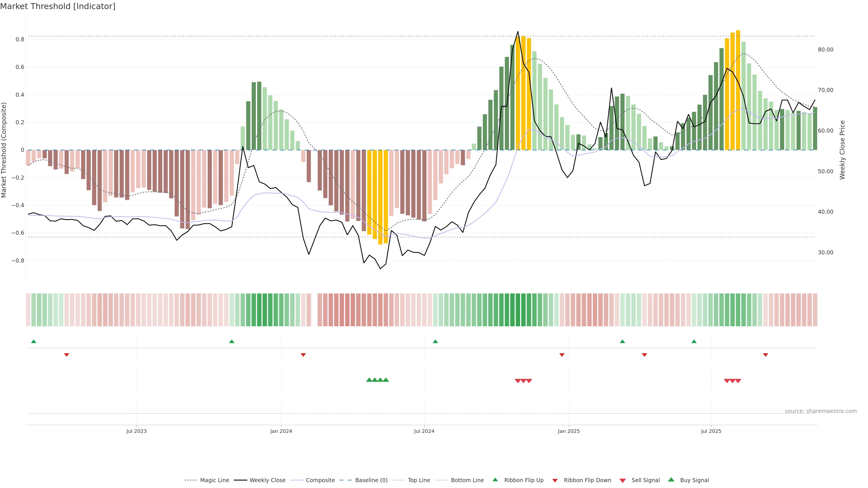The width and height of the screenshot is (868, 488).
Task: Click Ribbon Flip Down legend triangle icon
Action: pyautogui.click(x=555, y=481)
